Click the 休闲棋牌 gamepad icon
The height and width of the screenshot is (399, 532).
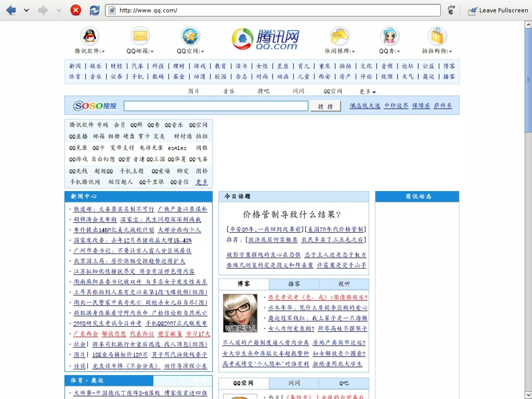point(339,36)
